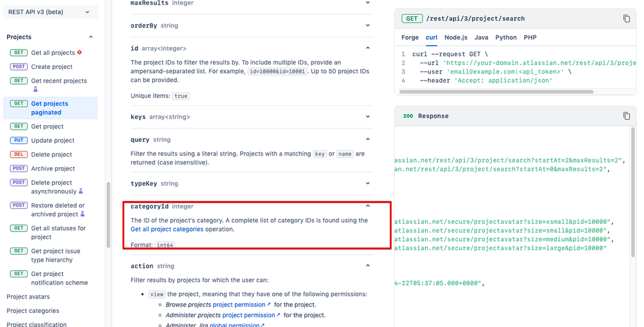Click the POST badge next to Archive project
The image size is (644, 327).
pyautogui.click(x=19, y=168)
